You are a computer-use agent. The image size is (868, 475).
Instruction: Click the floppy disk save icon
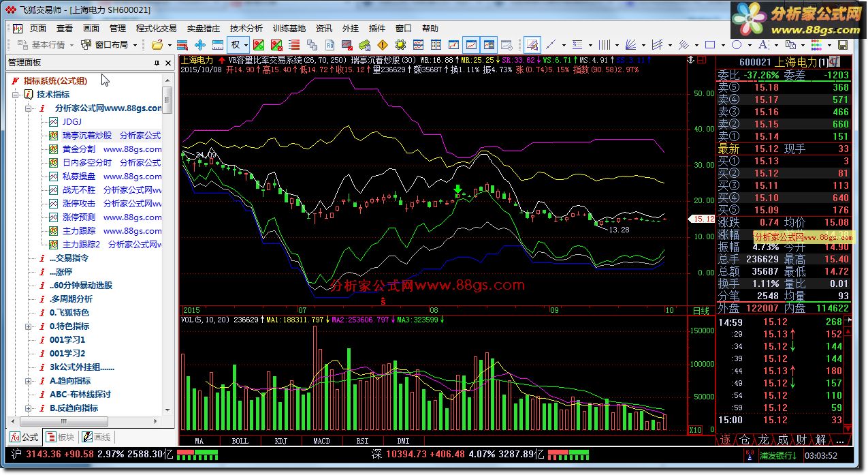tap(843, 45)
